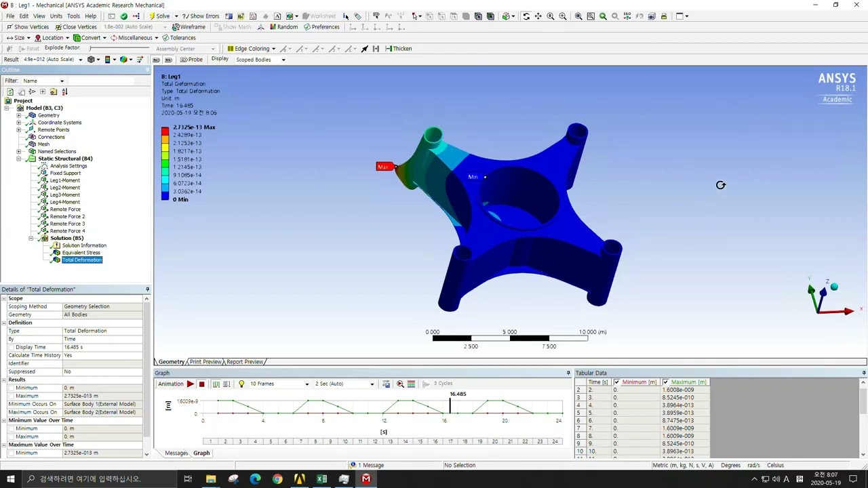The height and width of the screenshot is (488, 868).
Task: Click the Display Time value field
Action: click(103, 347)
